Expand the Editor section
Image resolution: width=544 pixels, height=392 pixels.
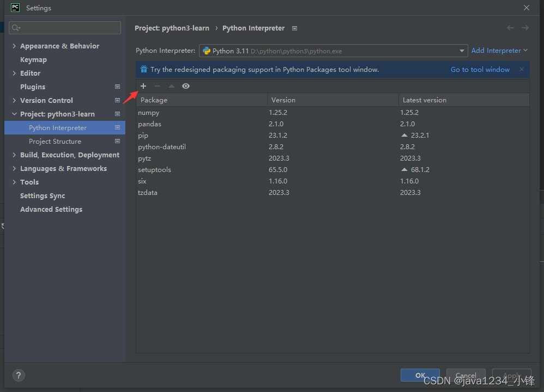(x=14, y=73)
